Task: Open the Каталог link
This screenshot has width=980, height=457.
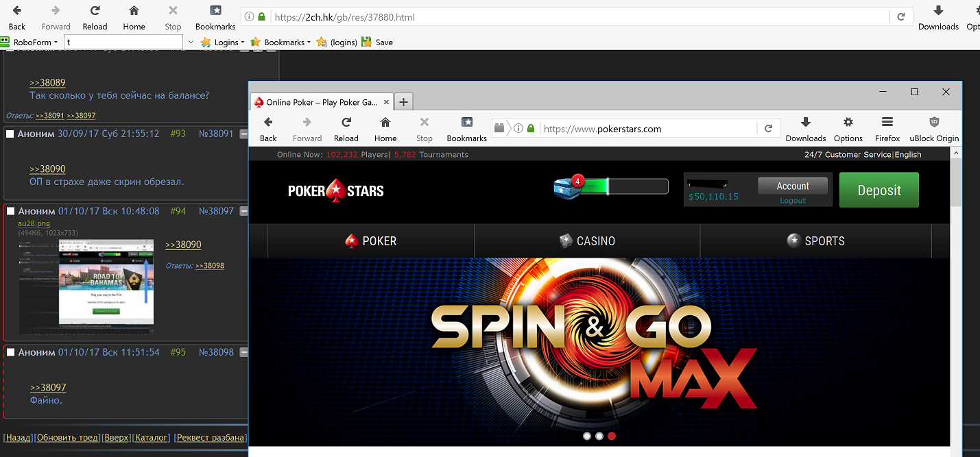Action: point(151,438)
